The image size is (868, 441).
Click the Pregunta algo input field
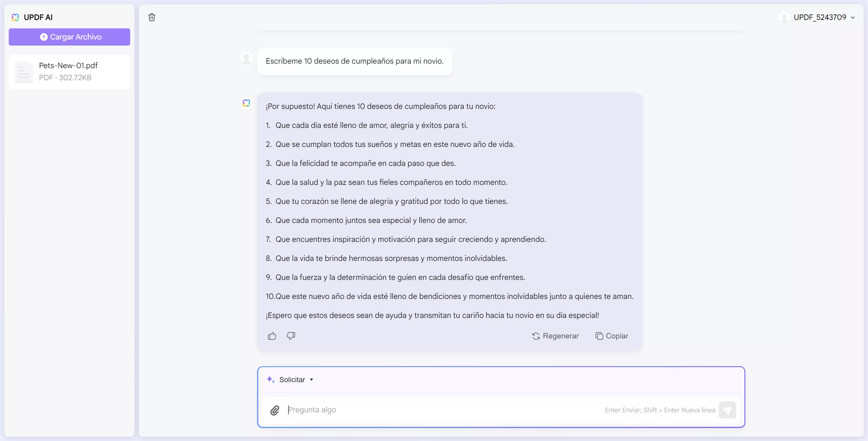(x=438, y=410)
